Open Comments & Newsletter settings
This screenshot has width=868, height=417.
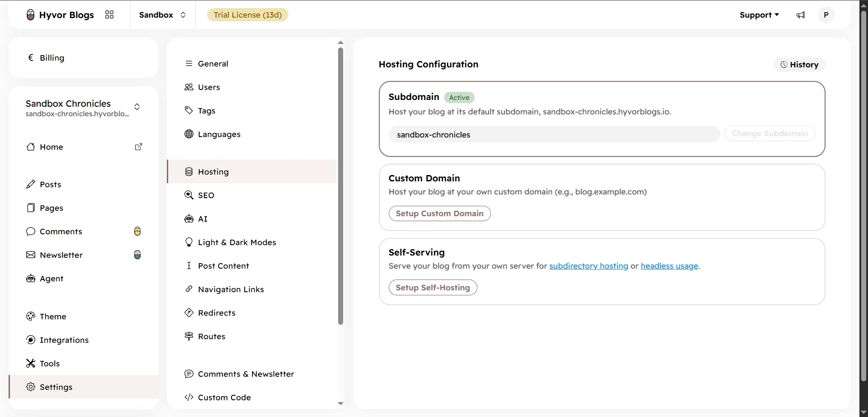click(252, 374)
